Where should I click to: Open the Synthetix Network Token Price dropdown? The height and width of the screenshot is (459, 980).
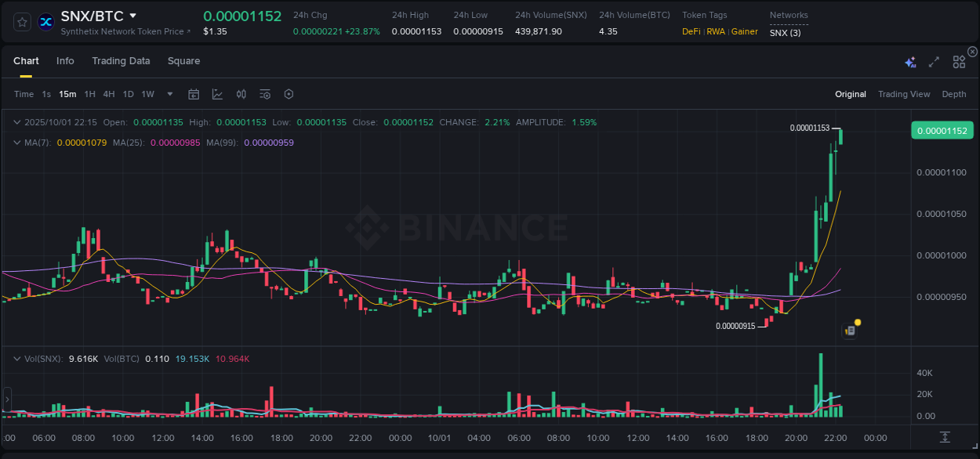(120, 31)
